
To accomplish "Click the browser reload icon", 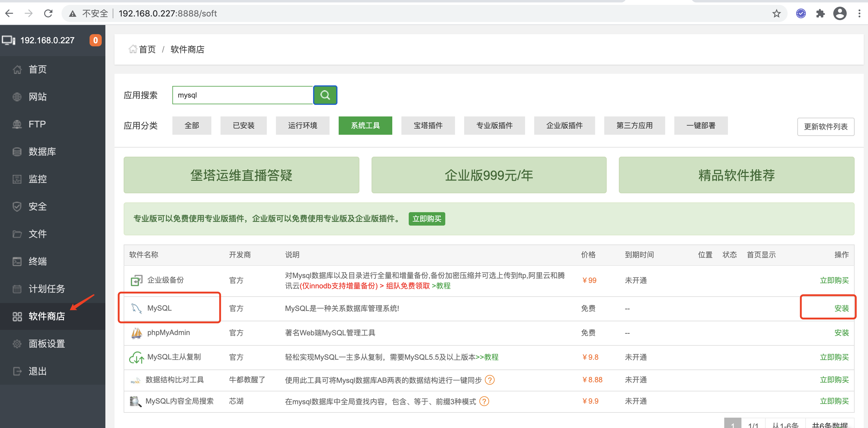I will click(48, 13).
